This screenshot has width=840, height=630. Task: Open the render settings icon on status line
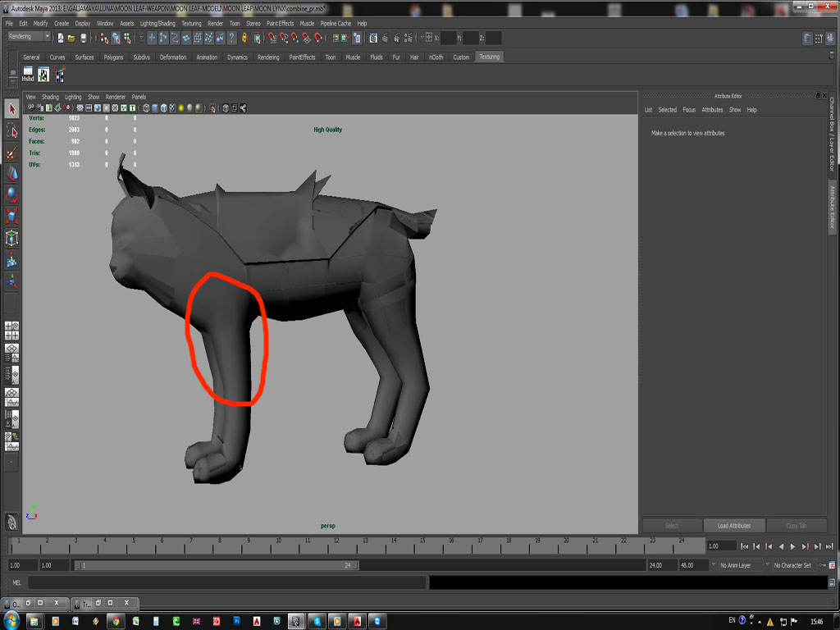409,38
